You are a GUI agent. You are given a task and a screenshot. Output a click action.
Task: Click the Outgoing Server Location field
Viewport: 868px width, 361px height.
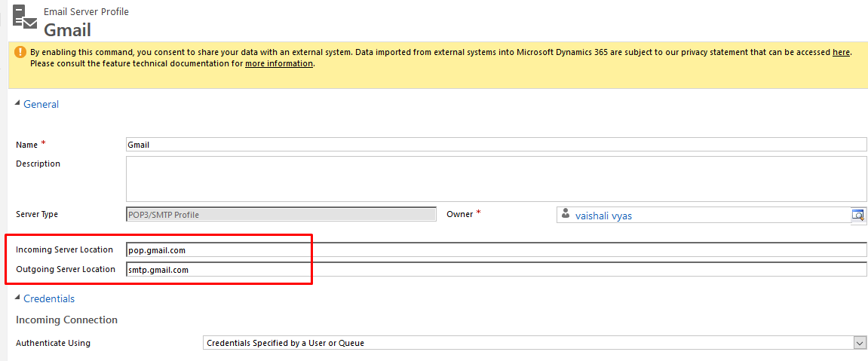[496, 269]
